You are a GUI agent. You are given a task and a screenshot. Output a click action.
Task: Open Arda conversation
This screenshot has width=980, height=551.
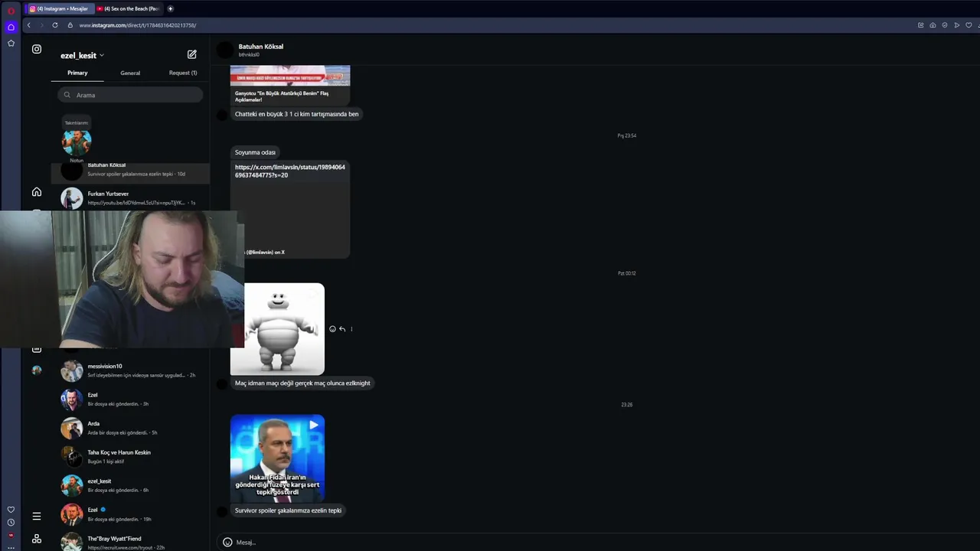pyautogui.click(x=130, y=428)
